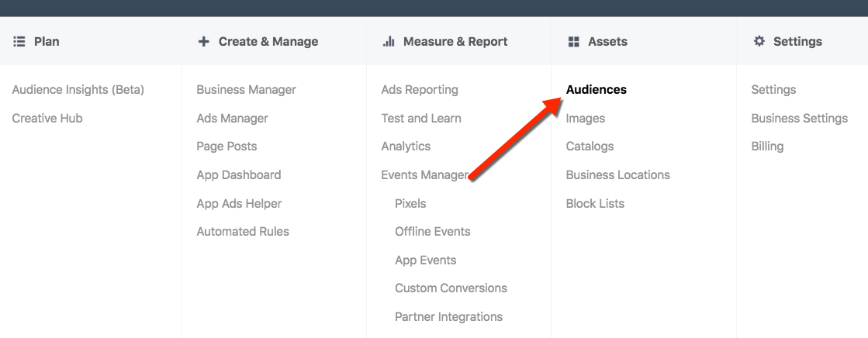This screenshot has height=338, width=868.
Task: Open Pixels under Events Manager
Action: (411, 204)
